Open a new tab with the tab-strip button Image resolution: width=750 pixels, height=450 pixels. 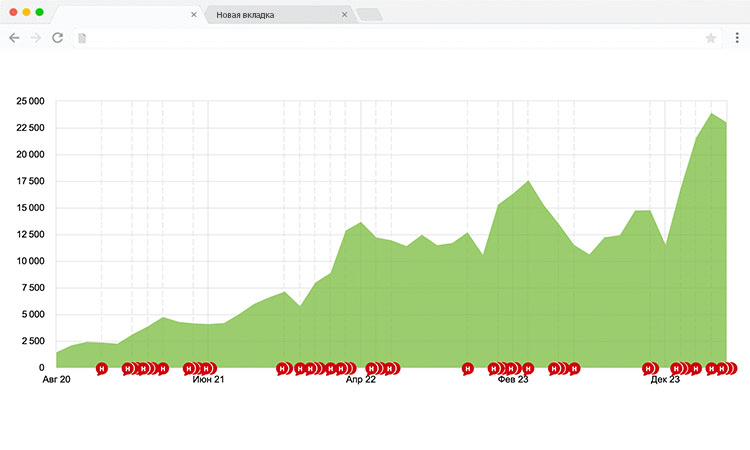point(369,15)
